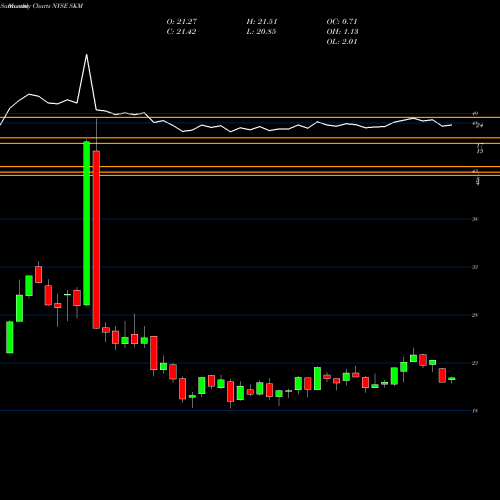Select the 'OL: 2.01' reading

[x=342, y=41]
